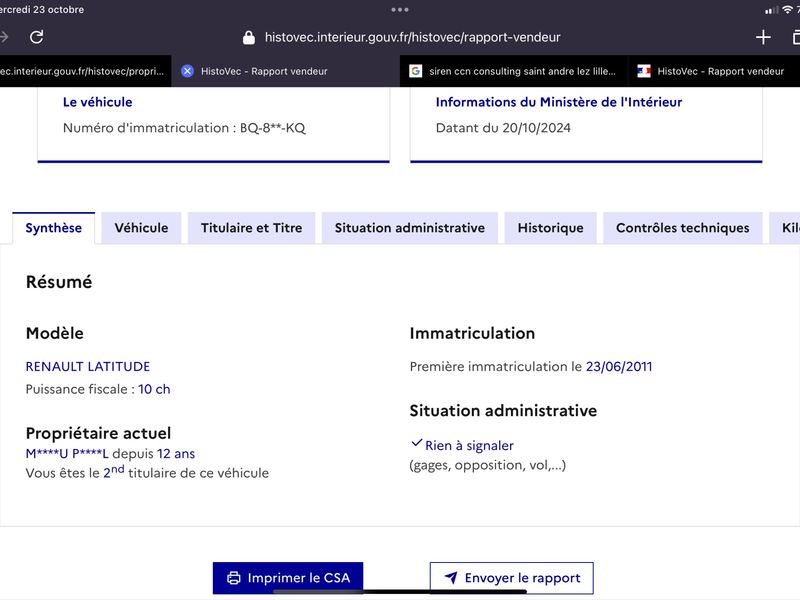Open the partially visible Kilométrage tab

[x=785, y=228]
